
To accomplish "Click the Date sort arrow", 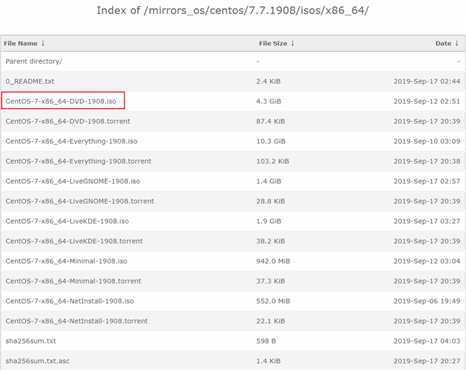I will click(456, 44).
